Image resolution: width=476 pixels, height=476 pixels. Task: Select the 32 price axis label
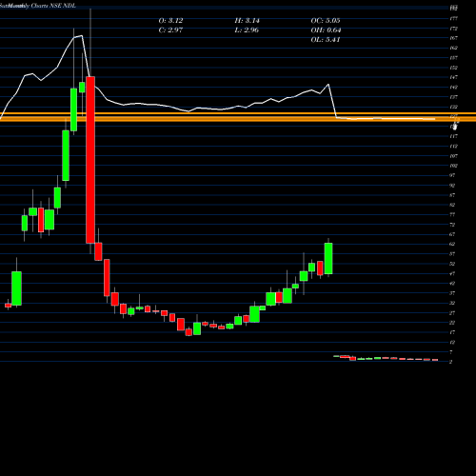[452, 303]
